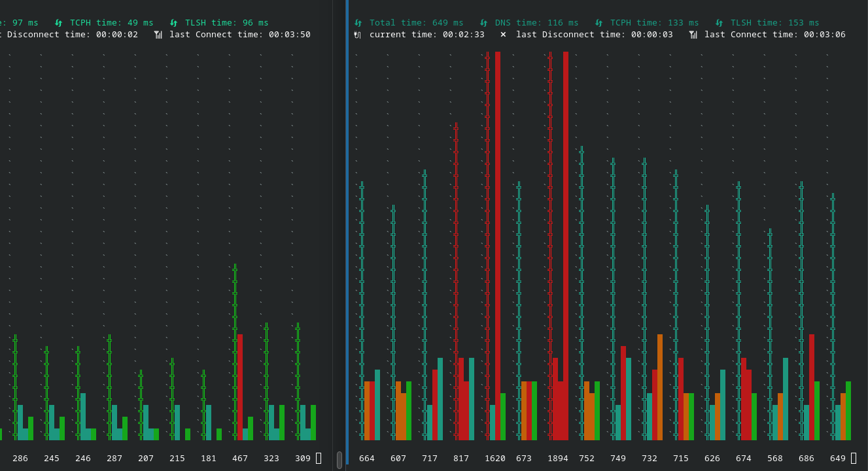
Task: Click the current time clock icon
Action: [356, 34]
